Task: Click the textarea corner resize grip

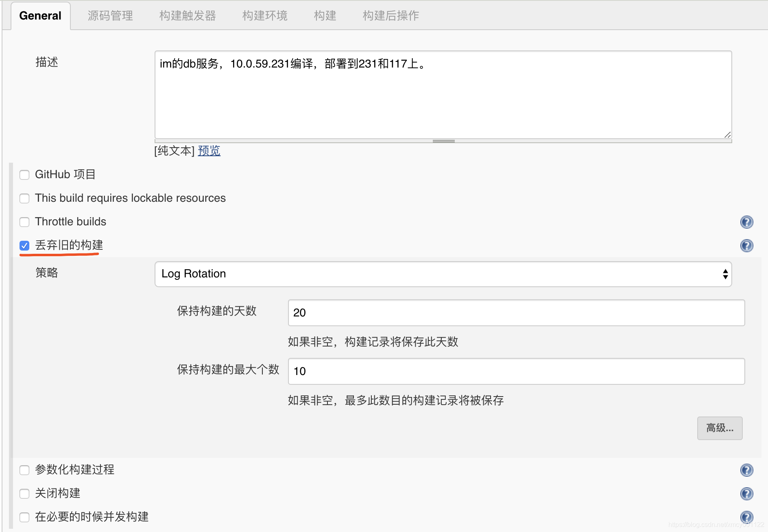Action: [727, 135]
